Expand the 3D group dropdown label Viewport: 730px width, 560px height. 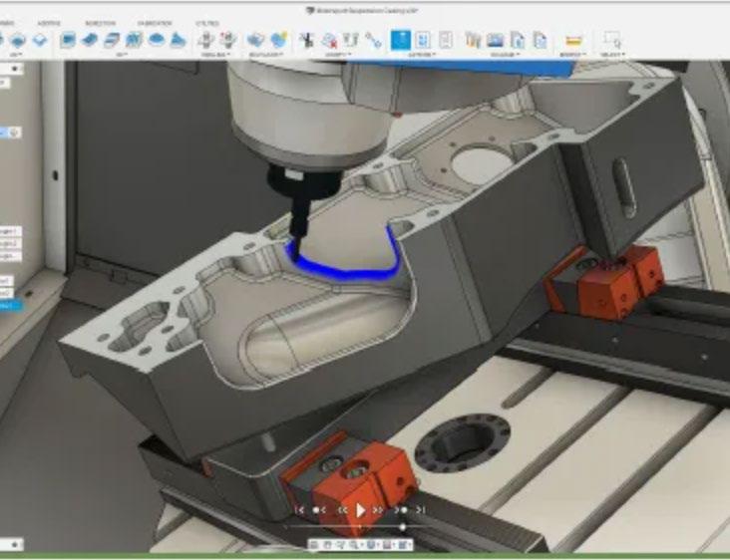click(x=122, y=55)
